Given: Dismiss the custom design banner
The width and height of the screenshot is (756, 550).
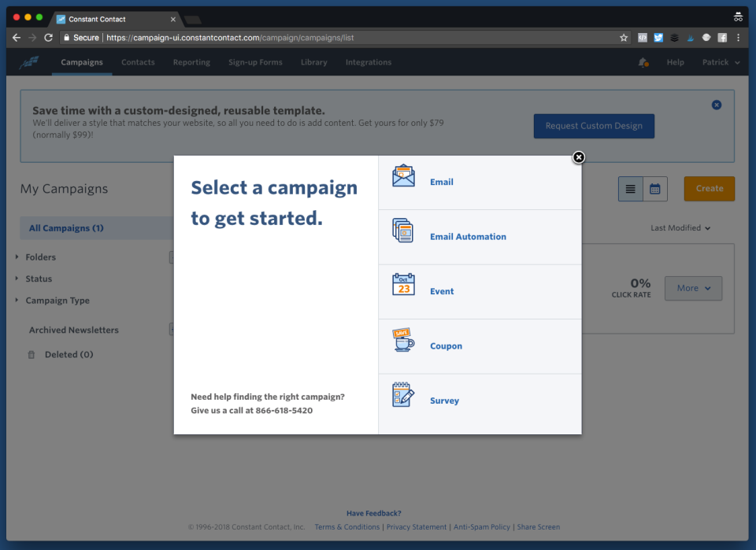Looking at the screenshot, I should pyautogui.click(x=717, y=105).
